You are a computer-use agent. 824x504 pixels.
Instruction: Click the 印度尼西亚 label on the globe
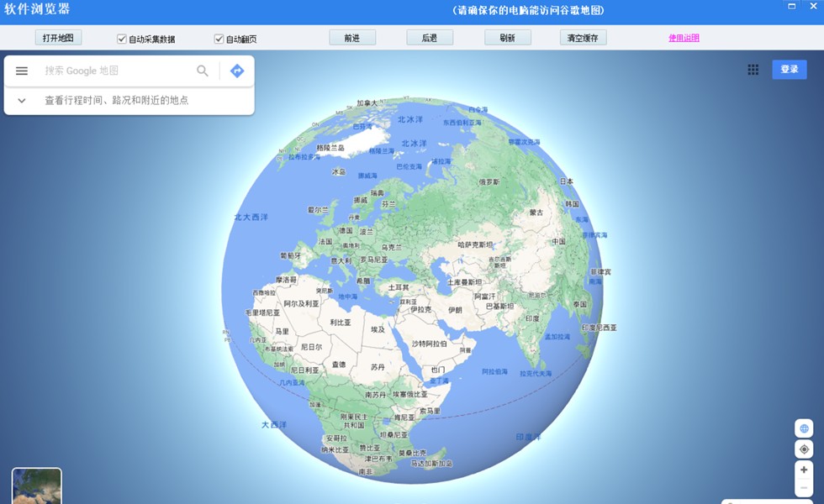click(x=599, y=328)
